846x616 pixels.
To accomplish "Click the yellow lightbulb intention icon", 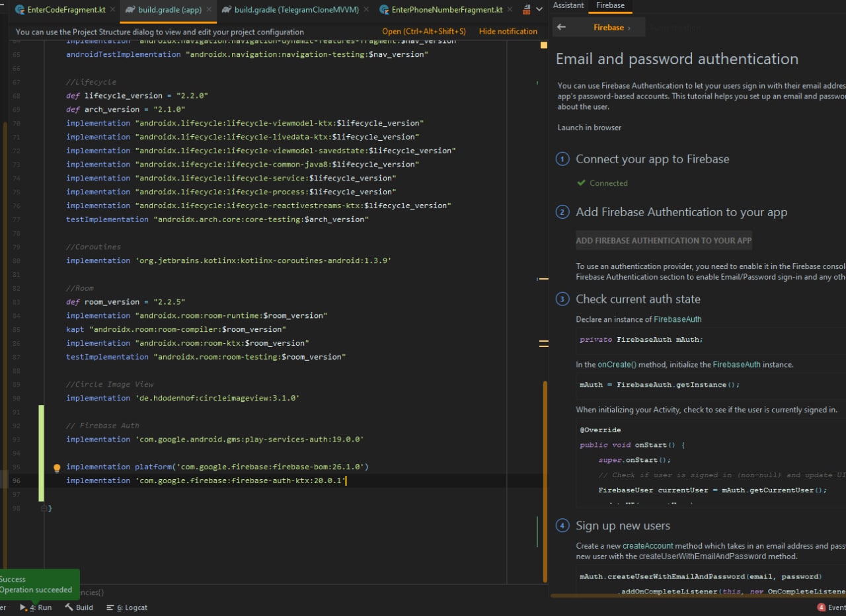I will (57, 468).
